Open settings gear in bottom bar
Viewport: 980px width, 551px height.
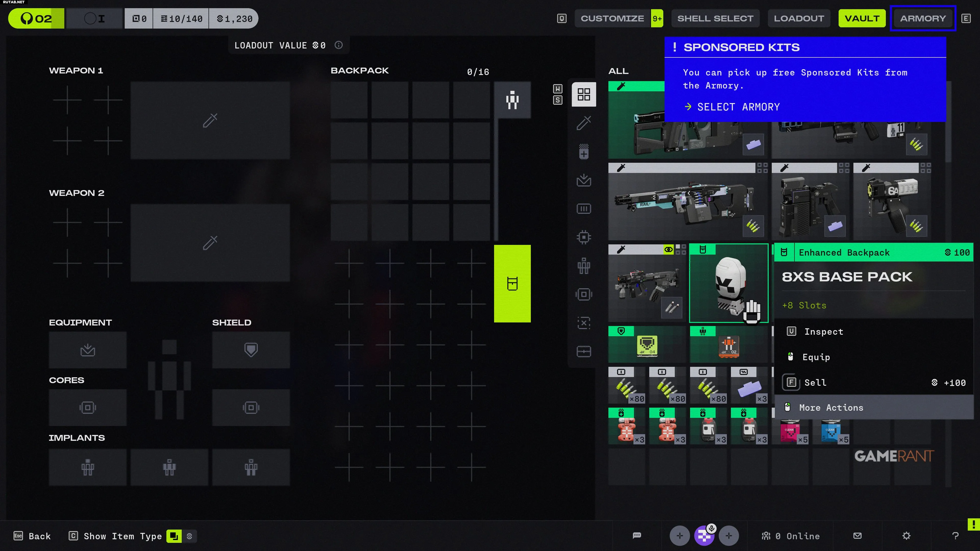pos(906,535)
